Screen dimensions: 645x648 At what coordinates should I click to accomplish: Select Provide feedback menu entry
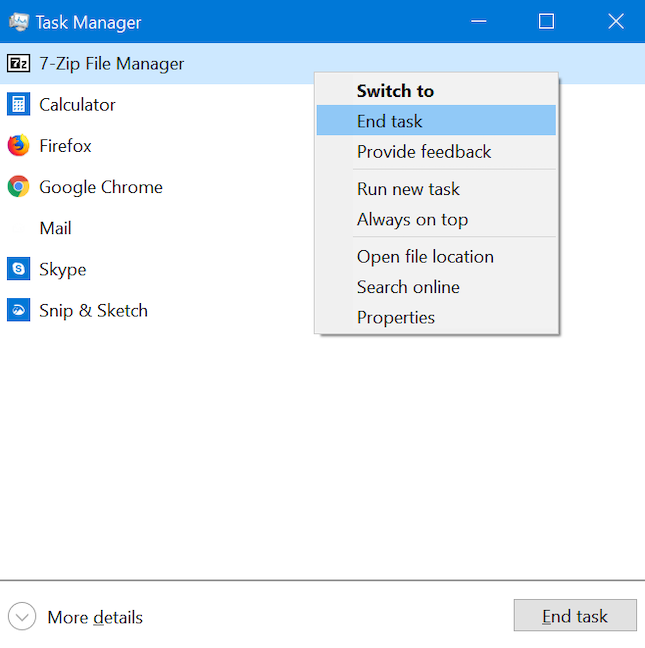pos(436,151)
